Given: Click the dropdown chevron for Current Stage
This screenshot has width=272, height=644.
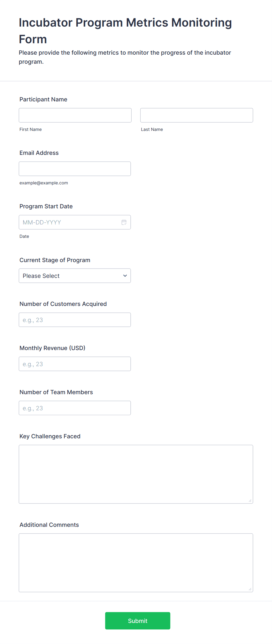Looking at the screenshot, I should [125, 276].
